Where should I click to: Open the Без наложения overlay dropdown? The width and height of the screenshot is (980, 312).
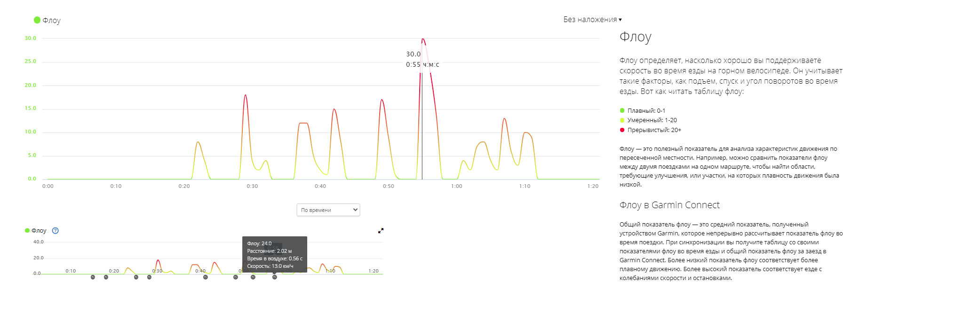click(592, 20)
